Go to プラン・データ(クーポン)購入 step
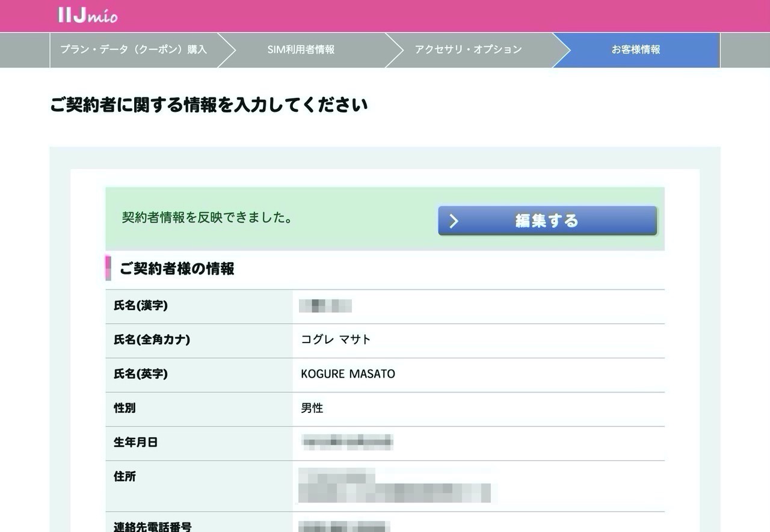 click(133, 50)
